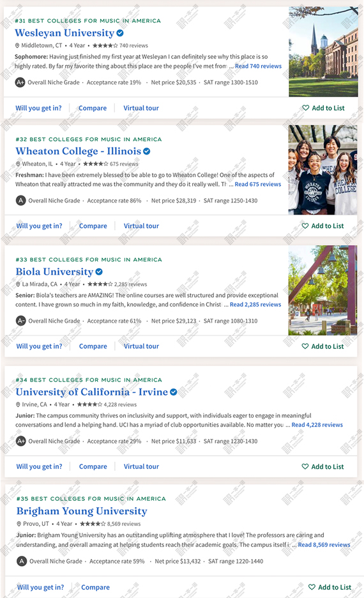
Task: Open Virtual tour for UC Irvine
Action: pos(141,467)
